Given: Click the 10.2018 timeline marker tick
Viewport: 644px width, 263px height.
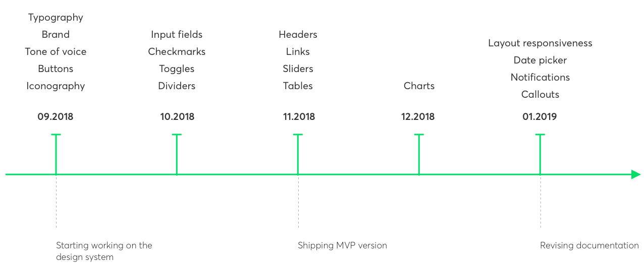Looking at the screenshot, I should click(x=177, y=154).
